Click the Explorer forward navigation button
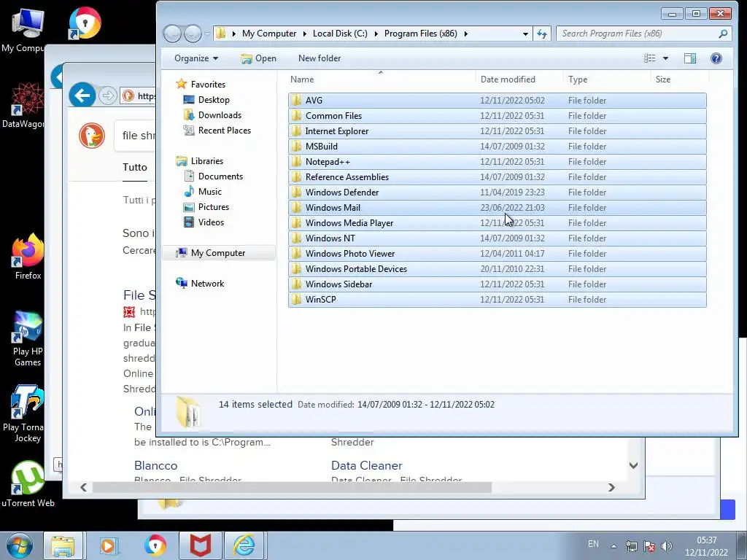 click(193, 34)
